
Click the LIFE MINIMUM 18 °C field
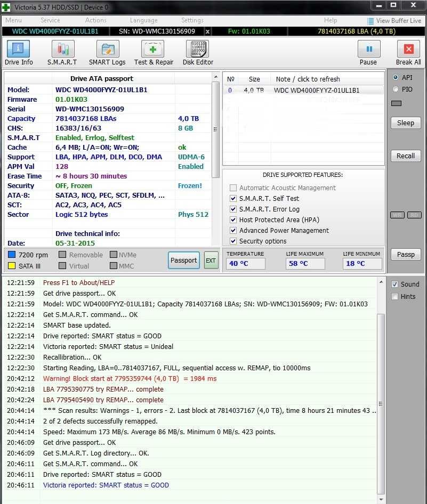[362, 264]
